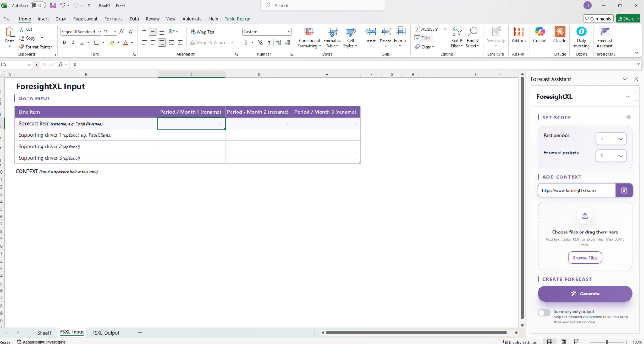Open Cell Styles gallery
Screen dimensions: 644x344
350,37
